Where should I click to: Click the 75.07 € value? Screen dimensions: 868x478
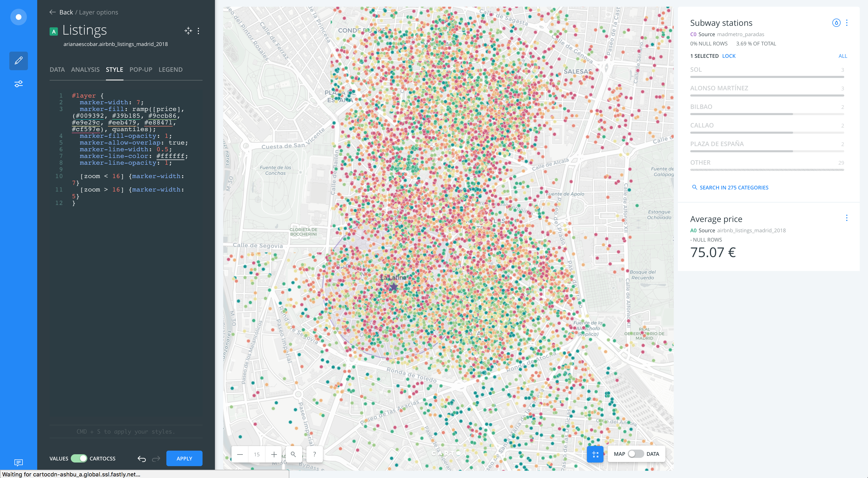click(x=713, y=252)
